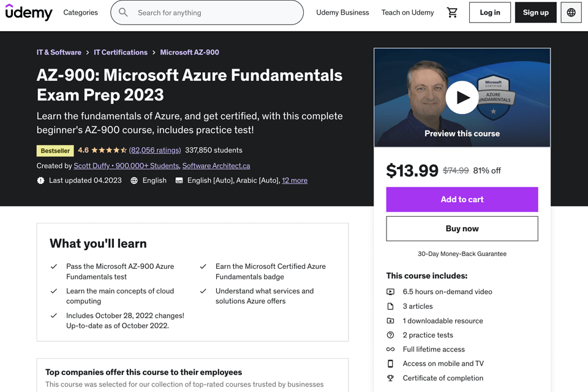Click the search magnifier icon

point(123,12)
